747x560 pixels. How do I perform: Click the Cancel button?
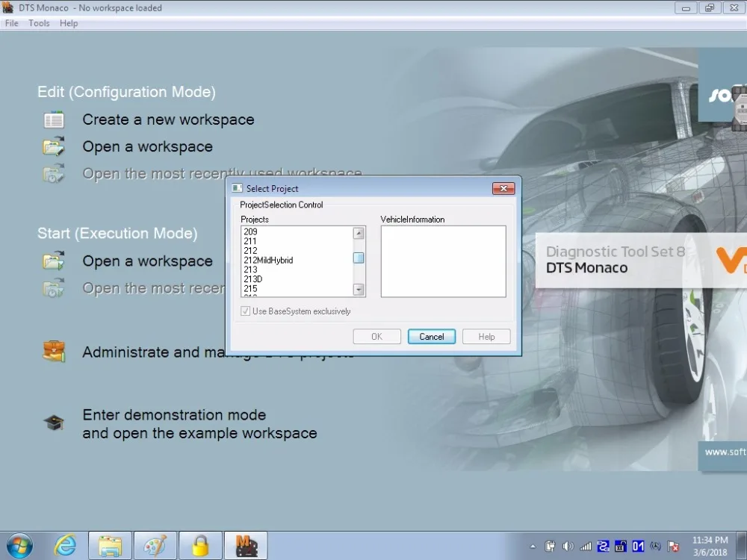(432, 337)
